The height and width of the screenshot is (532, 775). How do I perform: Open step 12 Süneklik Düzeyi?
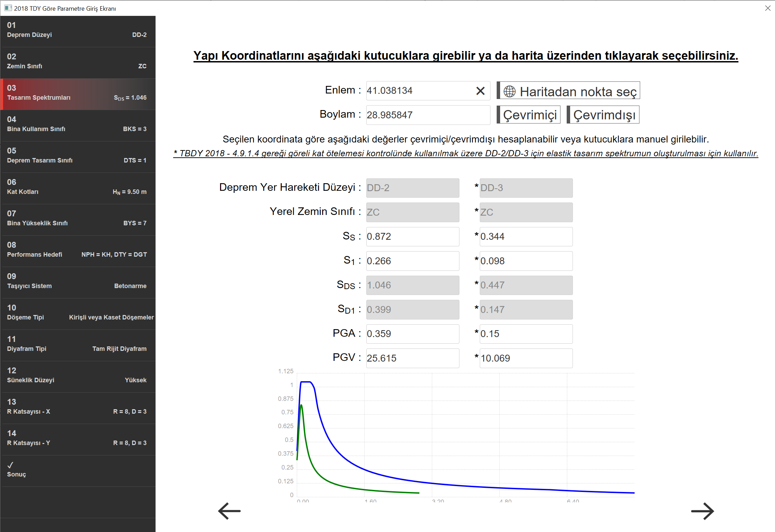tap(78, 376)
